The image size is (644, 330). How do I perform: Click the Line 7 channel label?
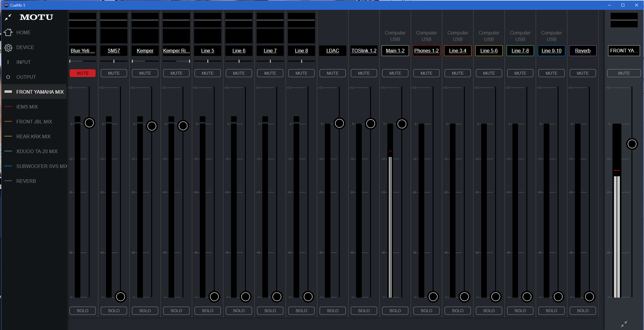(270, 51)
